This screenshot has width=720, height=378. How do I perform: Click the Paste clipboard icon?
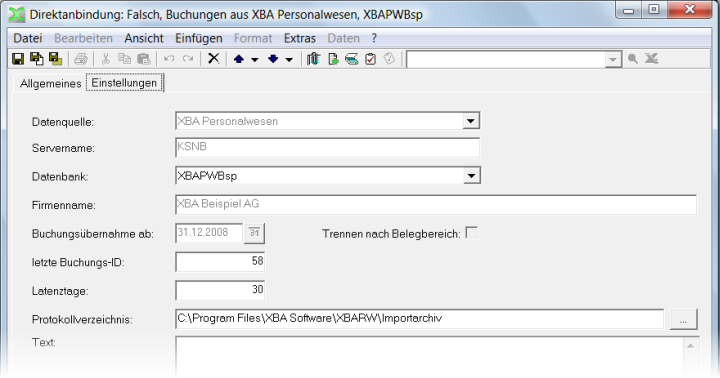[x=144, y=59]
